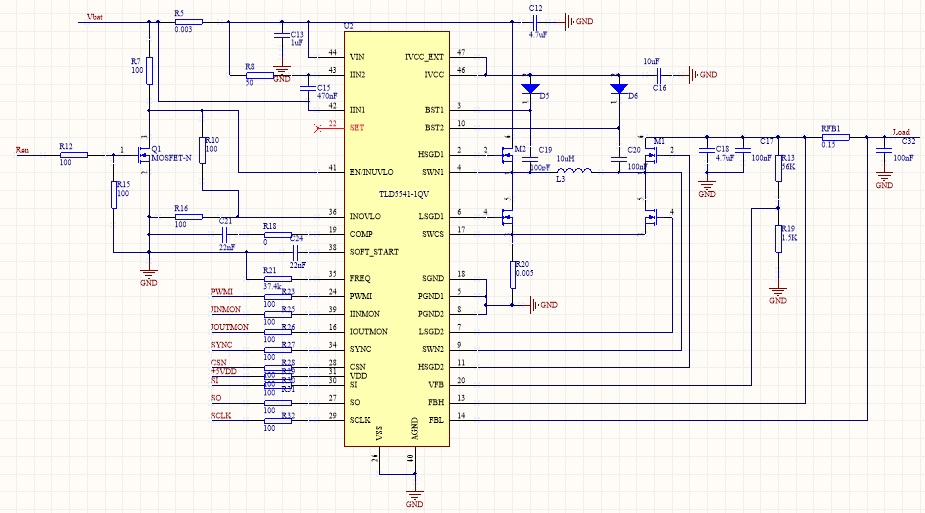Click the red SET pin name

(x=356, y=128)
